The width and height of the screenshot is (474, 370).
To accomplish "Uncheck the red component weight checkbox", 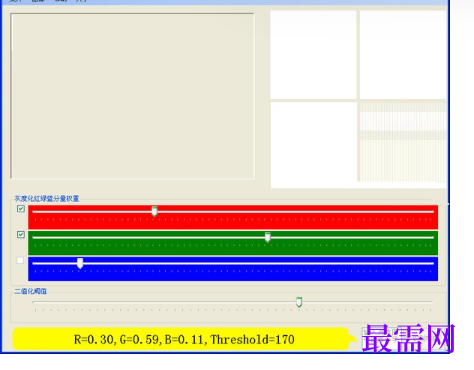I will [21, 209].
